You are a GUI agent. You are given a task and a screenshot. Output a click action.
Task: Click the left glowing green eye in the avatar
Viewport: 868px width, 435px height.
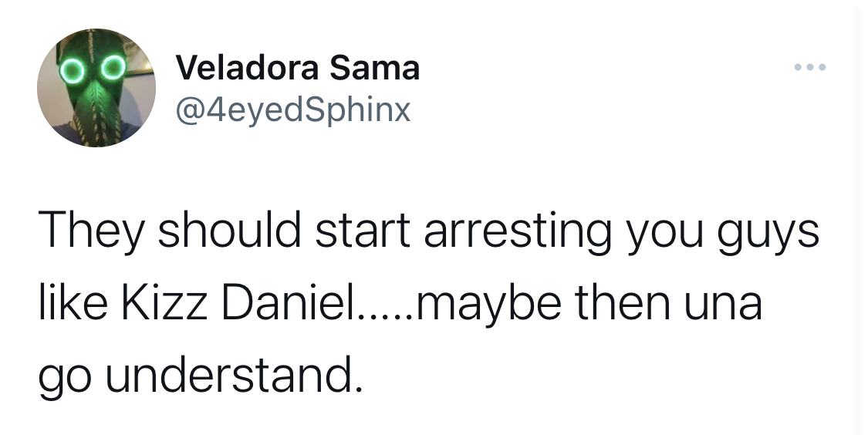point(72,70)
